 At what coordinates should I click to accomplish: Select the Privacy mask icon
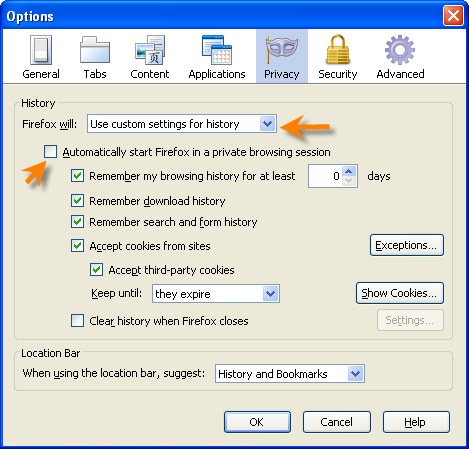pos(282,50)
